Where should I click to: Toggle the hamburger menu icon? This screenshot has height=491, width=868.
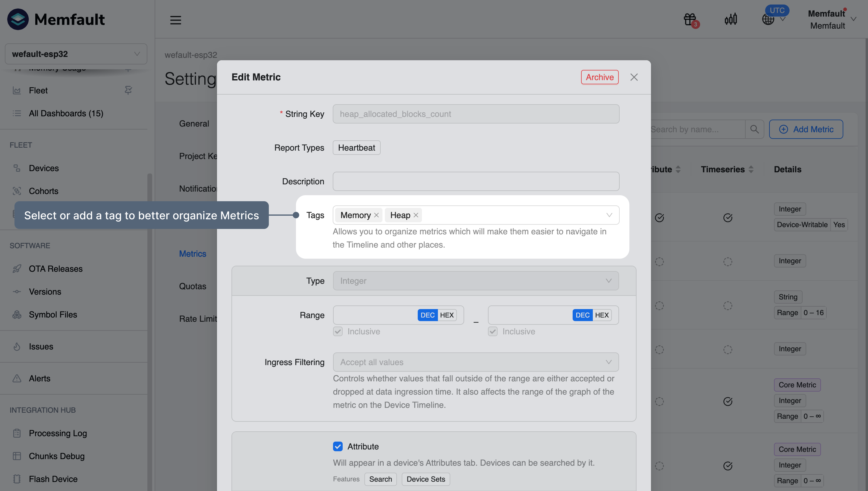175,20
